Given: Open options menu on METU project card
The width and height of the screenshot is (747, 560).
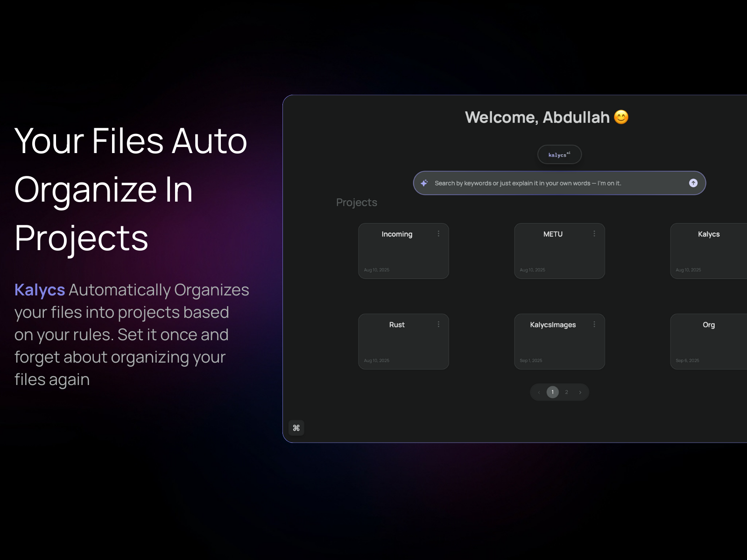Looking at the screenshot, I should tap(594, 234).
